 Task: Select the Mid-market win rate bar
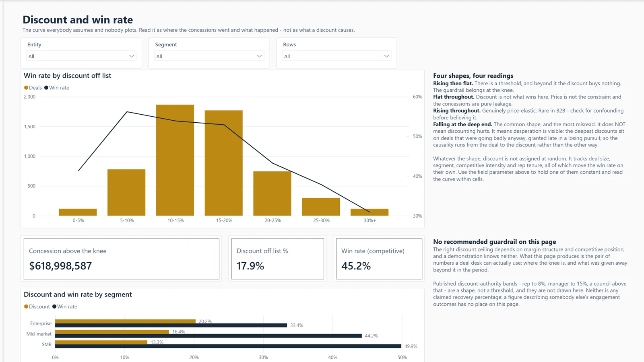(x=208, y=336)
